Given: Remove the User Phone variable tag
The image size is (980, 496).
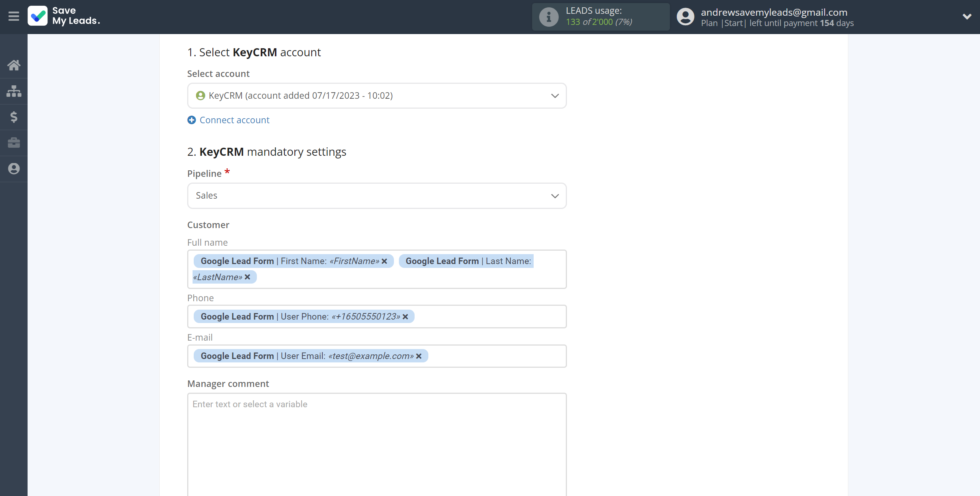Looking at the screenshot, I should (405, 317).
